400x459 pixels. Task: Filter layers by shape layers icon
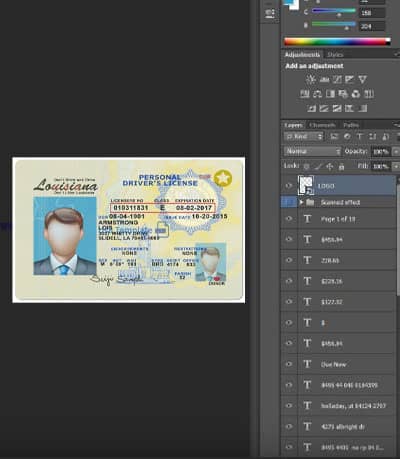(x=373, y=136)
